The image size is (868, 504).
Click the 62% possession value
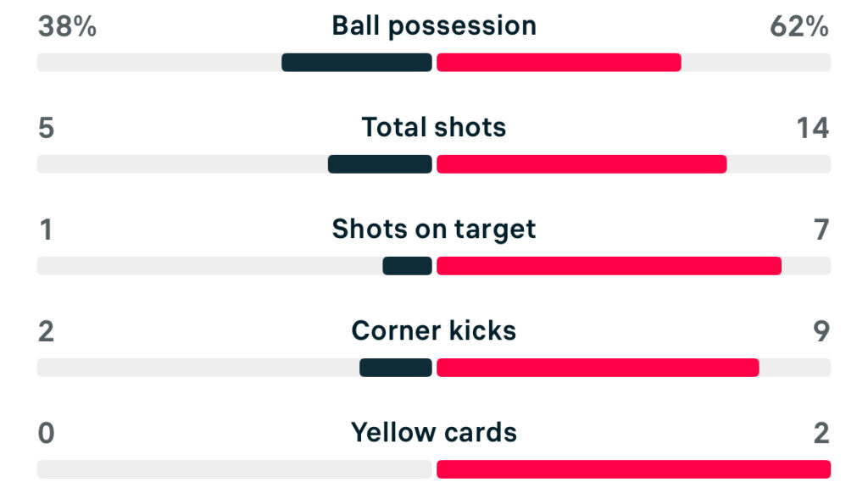pos(798,27)
